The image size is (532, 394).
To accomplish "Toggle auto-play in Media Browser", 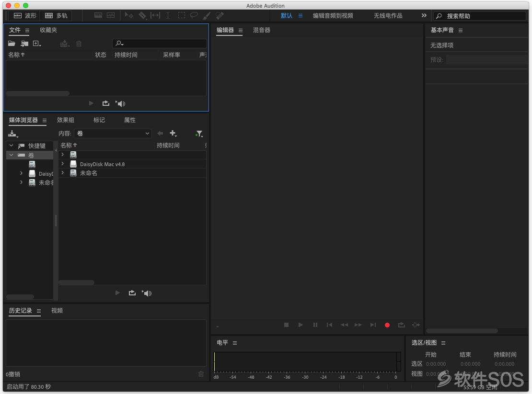I will click(147, 293).
